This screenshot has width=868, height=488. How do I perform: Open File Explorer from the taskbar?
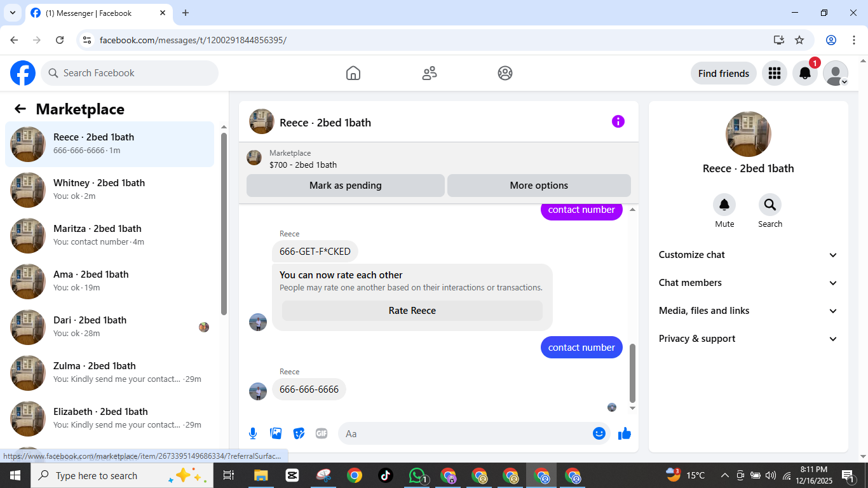(261, 475)
